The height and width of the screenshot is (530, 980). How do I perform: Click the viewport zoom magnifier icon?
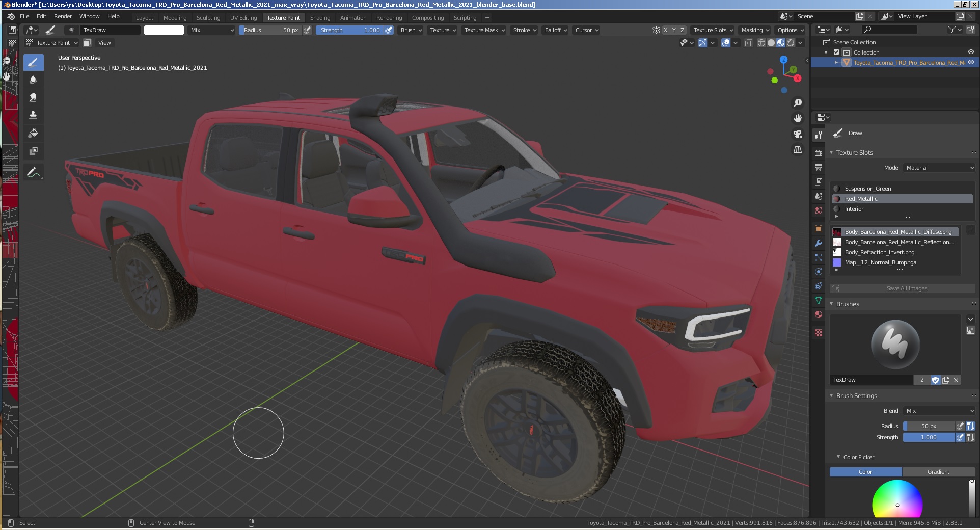798,103
